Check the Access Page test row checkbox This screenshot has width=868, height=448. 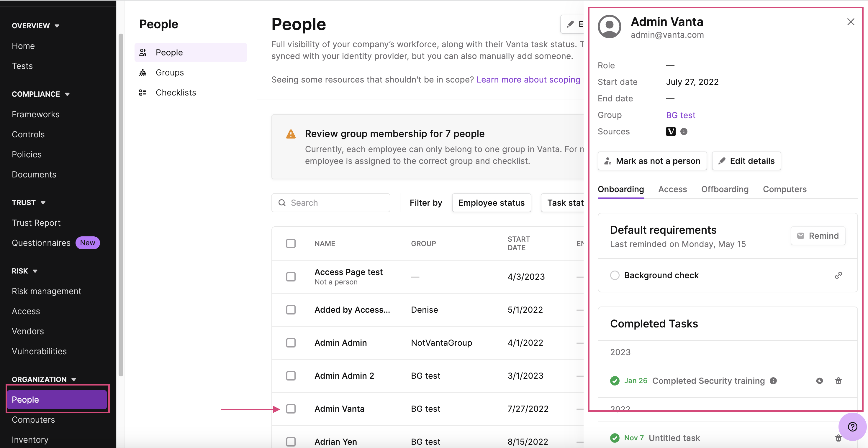point(291,277)
